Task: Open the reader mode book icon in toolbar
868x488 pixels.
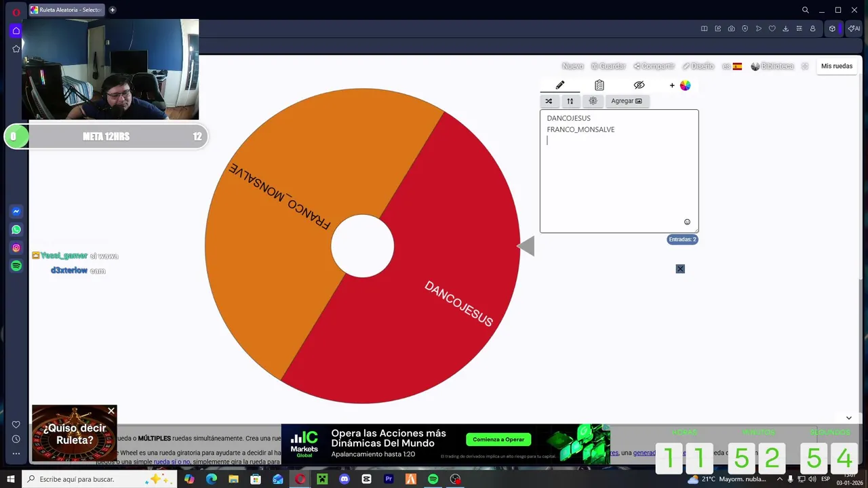Action: [704, 28]
